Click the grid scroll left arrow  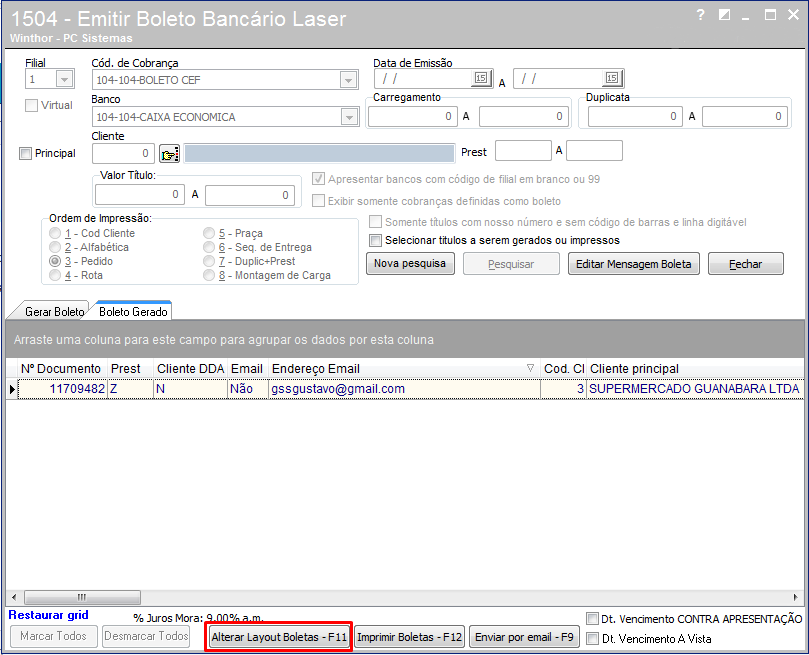point(14,597)
